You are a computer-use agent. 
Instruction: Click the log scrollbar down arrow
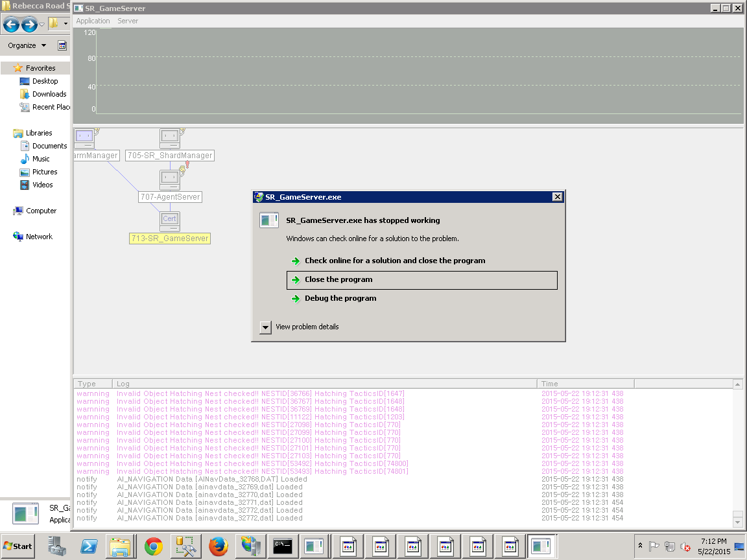pyautogui.click(x=737, y=522)
